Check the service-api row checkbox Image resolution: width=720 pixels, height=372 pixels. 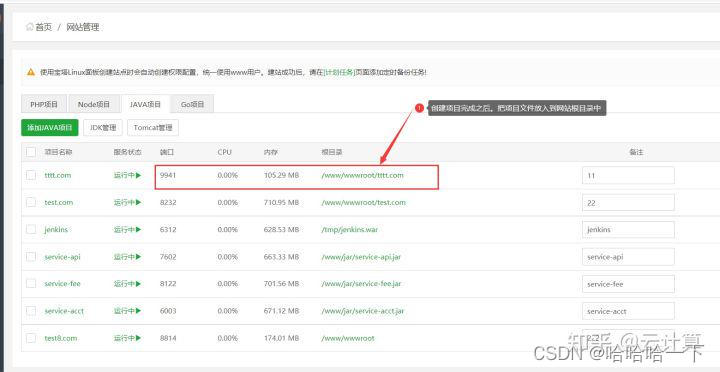pos(31,257)
